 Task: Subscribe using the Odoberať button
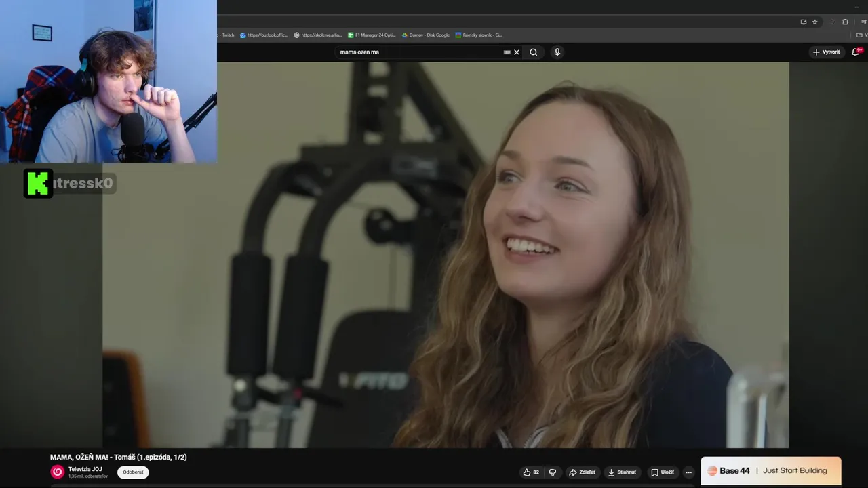point(133,472)
